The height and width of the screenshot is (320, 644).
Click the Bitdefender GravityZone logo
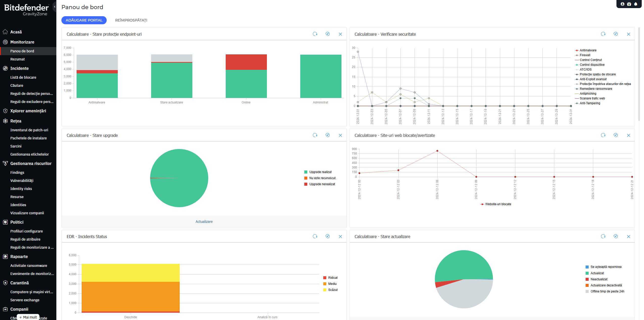[26, 10]
